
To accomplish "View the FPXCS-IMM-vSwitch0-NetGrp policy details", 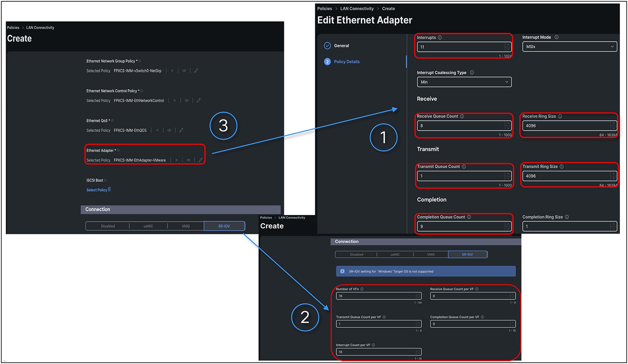I will (x=184, y=71).
